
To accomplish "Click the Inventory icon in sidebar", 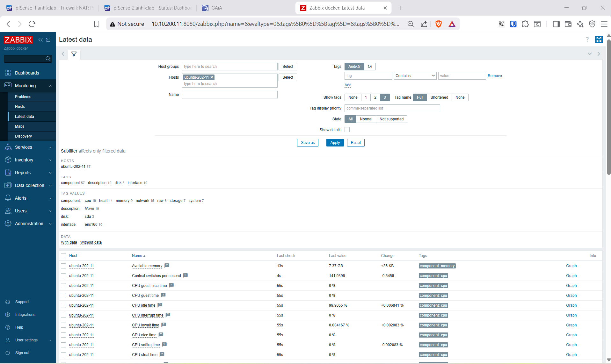I will pyautogui.click(x=8, y=160).
